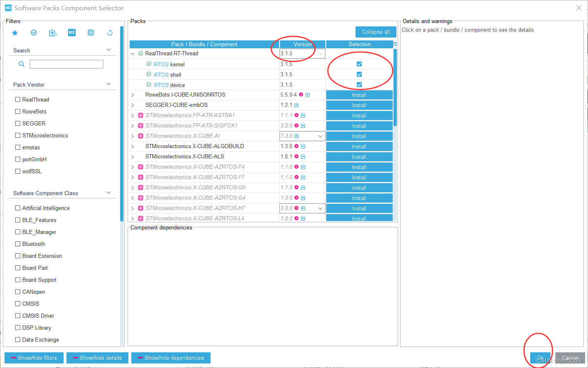Install the RoweBots.I-CUBE-UNISONRTOS pack

pos(359,95)
